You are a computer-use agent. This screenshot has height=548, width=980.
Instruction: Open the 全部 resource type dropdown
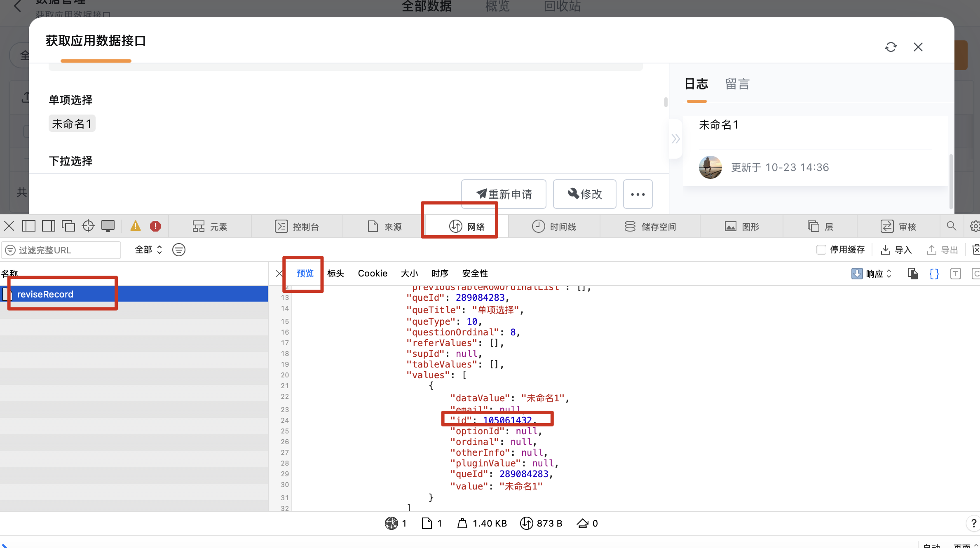coord(148,250)
